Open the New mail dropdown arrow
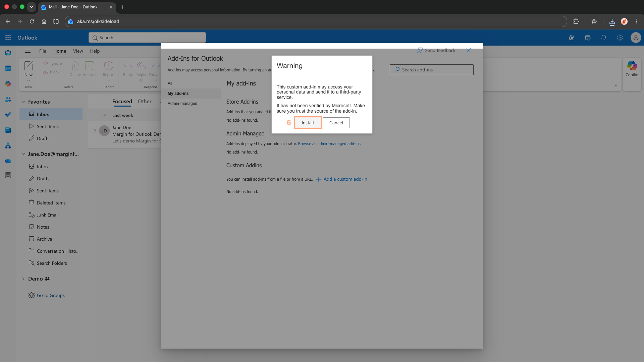Image resolution: width=644 pixels, height=362 pixels. point(29,80)
